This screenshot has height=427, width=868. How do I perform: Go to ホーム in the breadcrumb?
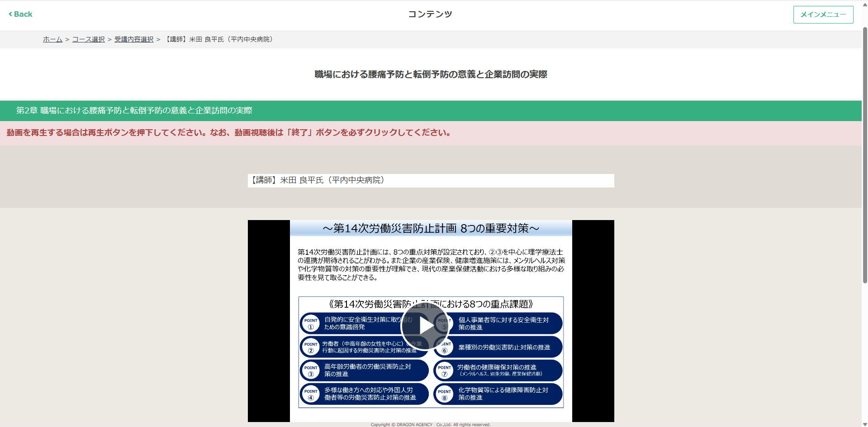click(52, 39)
